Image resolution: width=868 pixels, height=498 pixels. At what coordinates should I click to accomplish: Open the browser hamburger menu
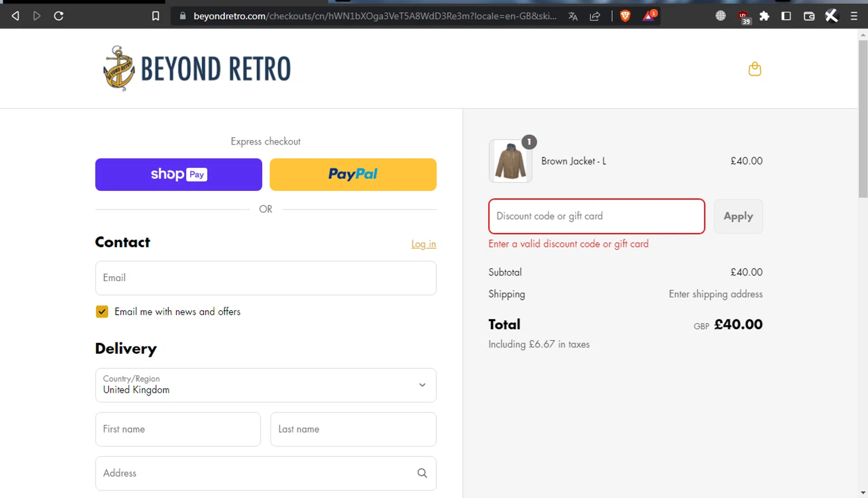(x=854, y=16)
